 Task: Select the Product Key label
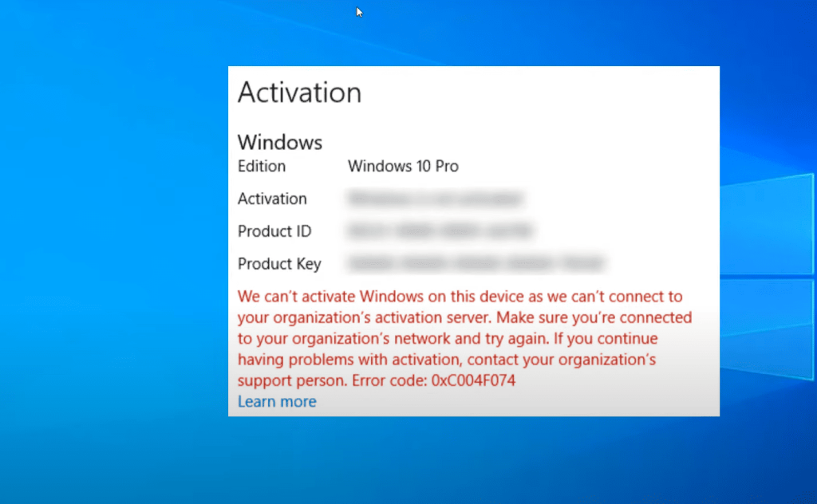279,264
